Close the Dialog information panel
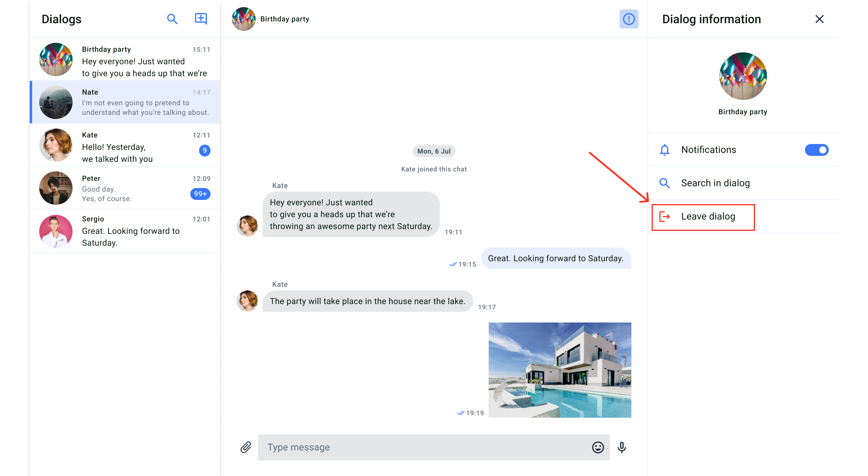This screenshot has width=868, height=476. [819, 19]
